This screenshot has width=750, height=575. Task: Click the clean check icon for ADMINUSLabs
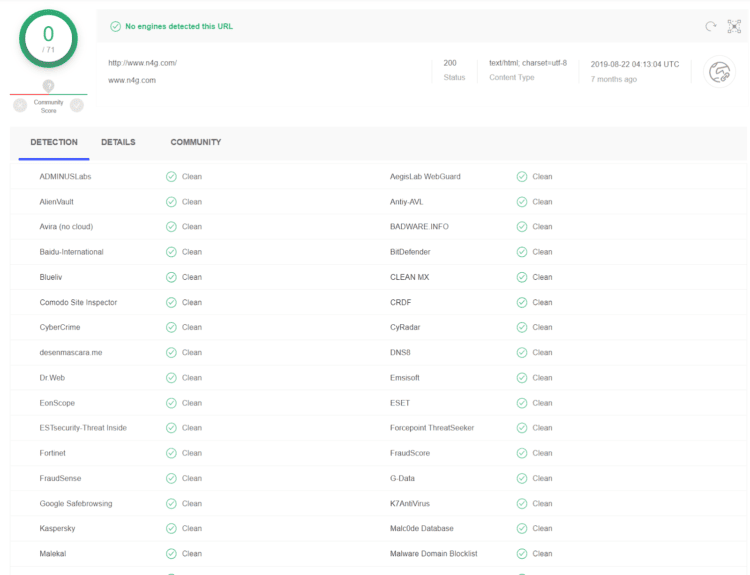171,177
